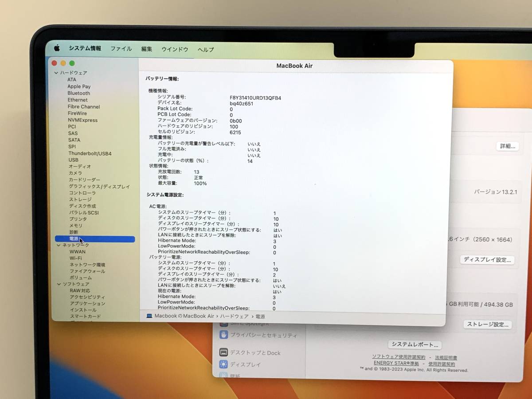Select メモリ in the sidebar

click(x=76, y=226)
